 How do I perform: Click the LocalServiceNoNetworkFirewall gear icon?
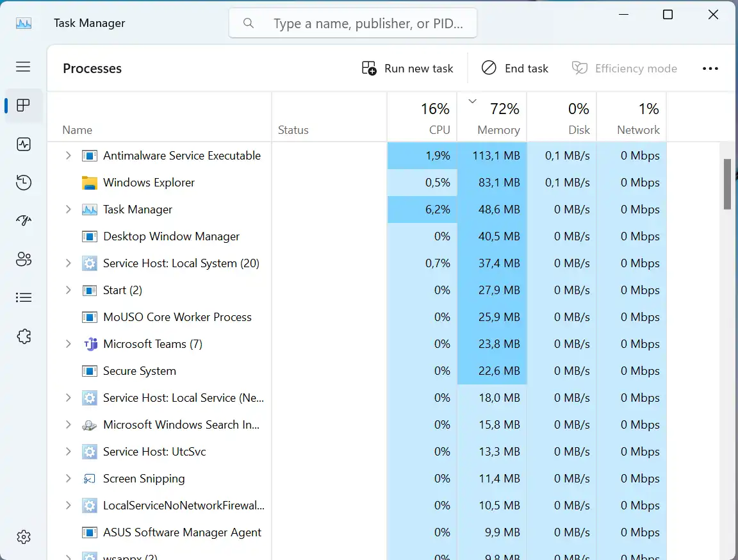pos(90,506)
